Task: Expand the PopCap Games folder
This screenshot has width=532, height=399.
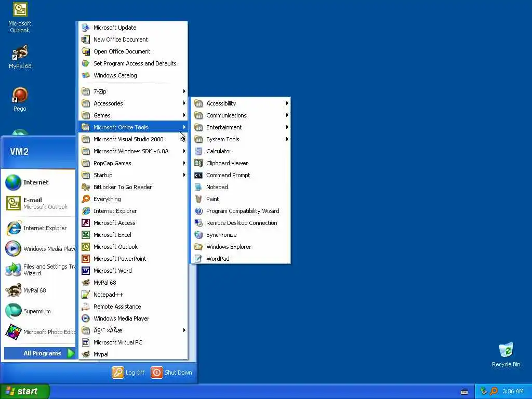Action: 133,163
